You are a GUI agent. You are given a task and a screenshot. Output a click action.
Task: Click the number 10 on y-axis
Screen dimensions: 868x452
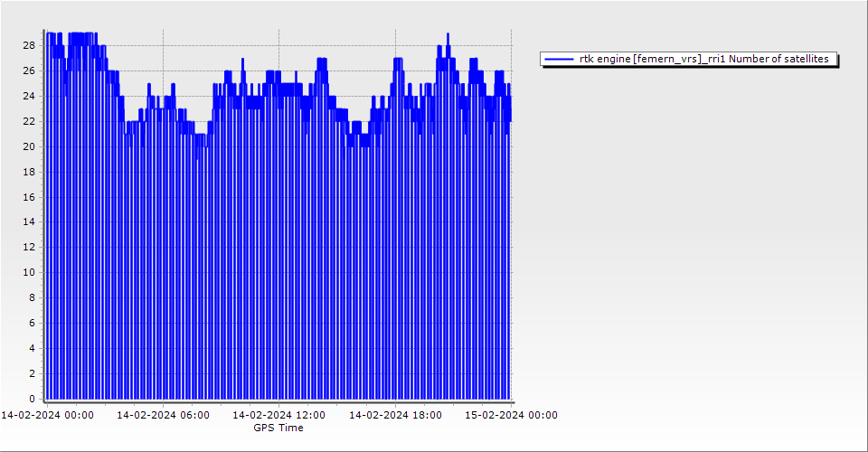coord(29,272)
